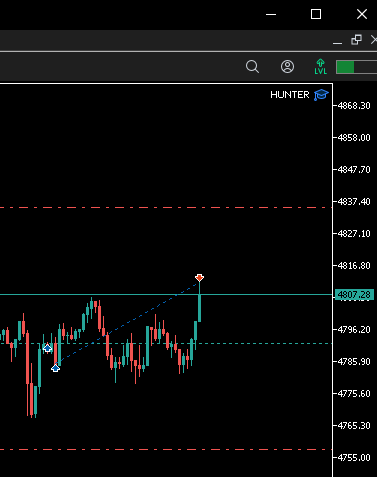The height and width of the screenshot is (477, 377).
Task: Maximize the main application window
Action: click(316, 14)
